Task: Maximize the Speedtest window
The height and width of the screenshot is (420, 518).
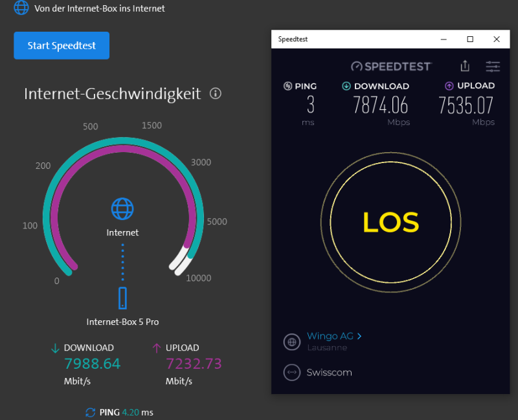Action: point(470,39)
